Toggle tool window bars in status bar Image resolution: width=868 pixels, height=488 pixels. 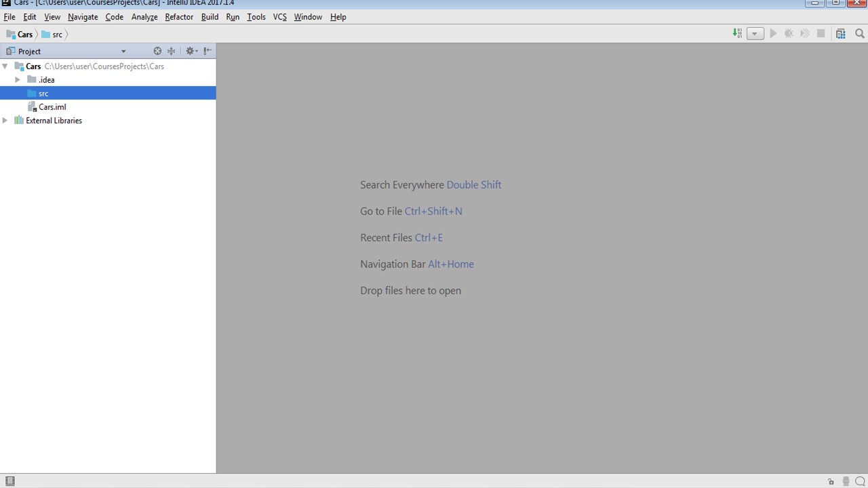coord(9,481)
